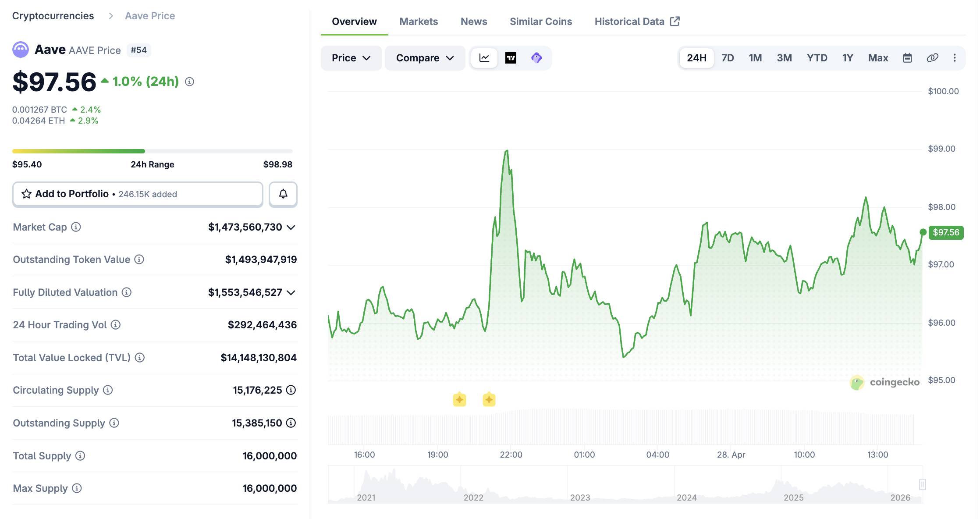The width and height of the screenshot is (980, 519).
Task: Open the TradingView chart icon
Action: pyautogui.click(x=511, y=58)
